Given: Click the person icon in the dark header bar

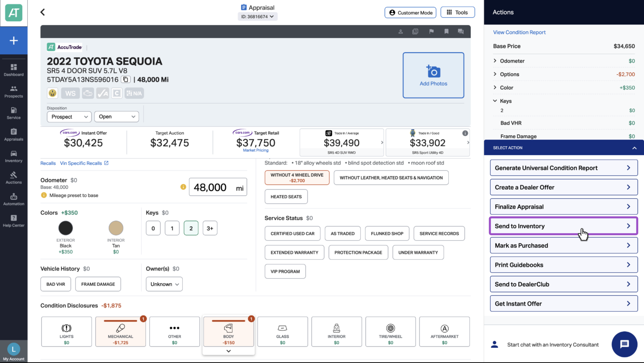Looking at the screenshot, I should click(x=401, y=31).
